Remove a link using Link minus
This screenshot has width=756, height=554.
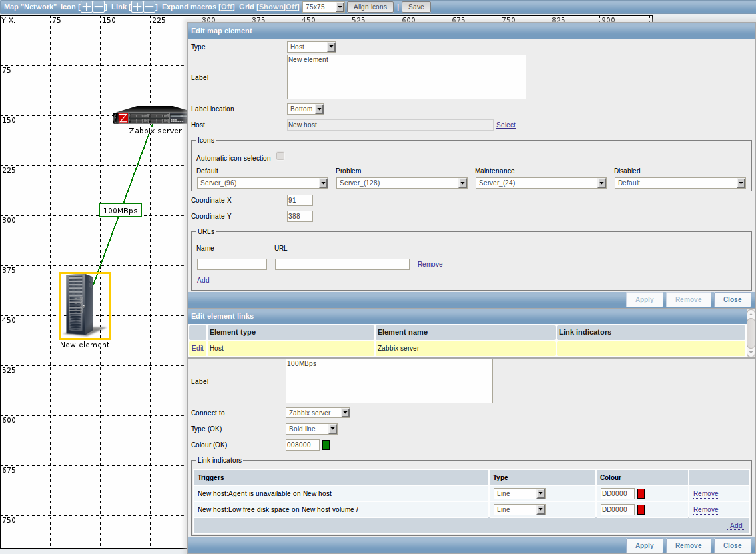[x=149, y=7]
